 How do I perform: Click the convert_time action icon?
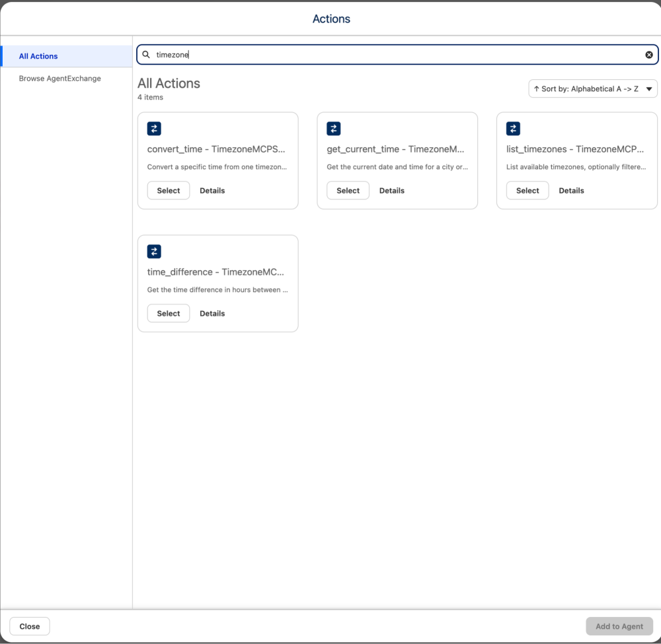pos(154,128)
